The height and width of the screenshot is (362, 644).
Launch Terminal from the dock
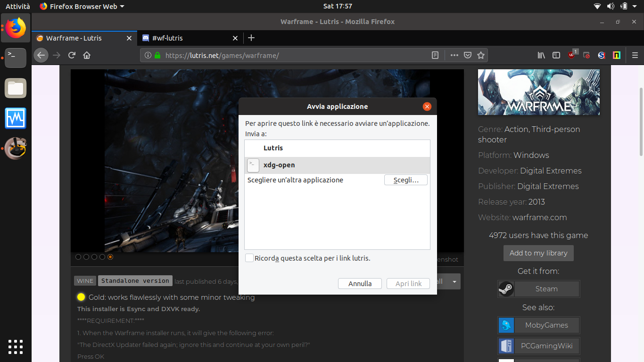pos(16,58)
